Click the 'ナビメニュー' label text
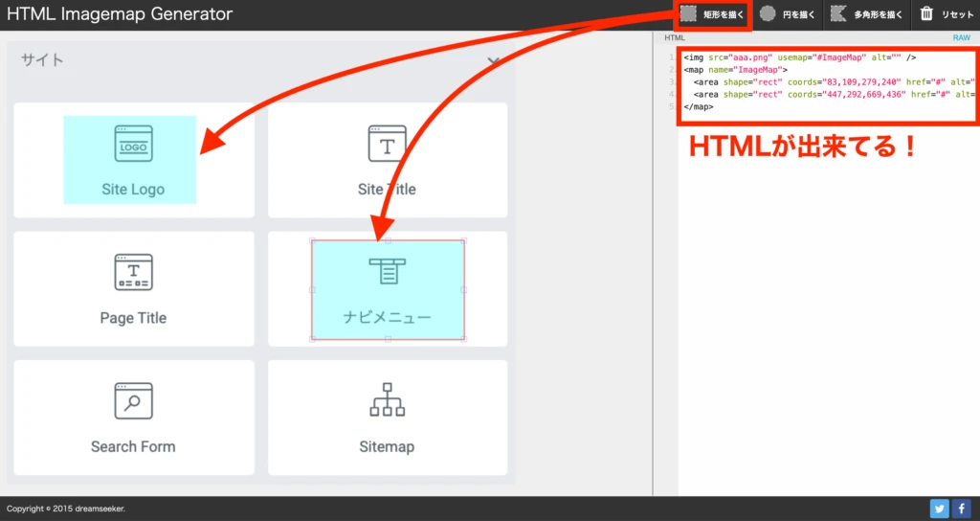This screenshot has width=980, height=521. (388, 317)
